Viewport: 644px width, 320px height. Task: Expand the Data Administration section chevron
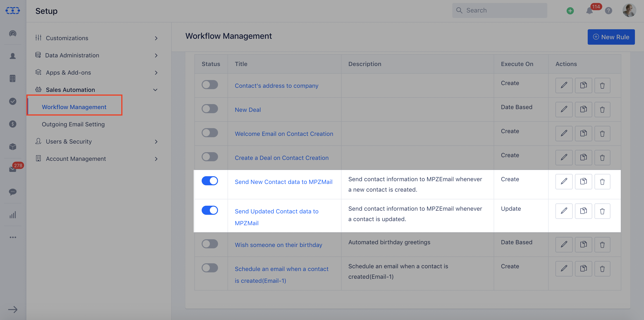click(156, 55)
